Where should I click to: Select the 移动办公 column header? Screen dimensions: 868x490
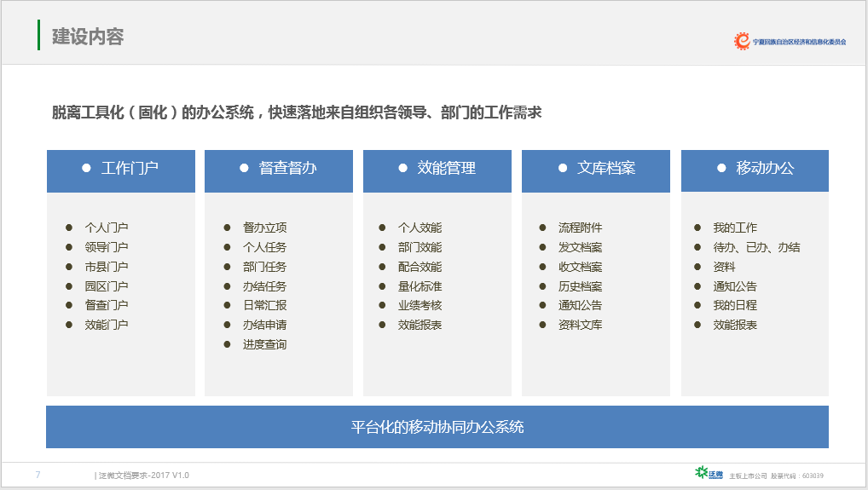755,171
